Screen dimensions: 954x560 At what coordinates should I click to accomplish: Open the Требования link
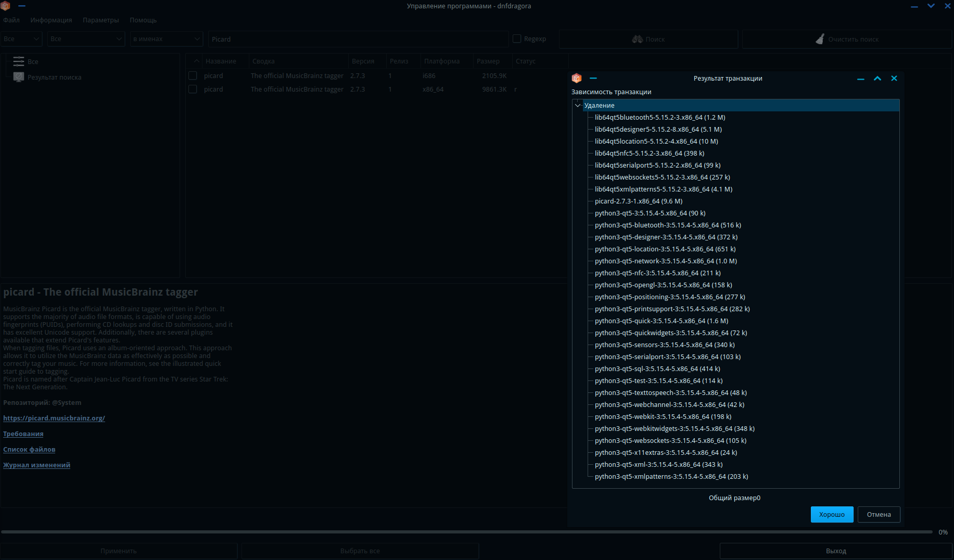[x=23, y=434]
